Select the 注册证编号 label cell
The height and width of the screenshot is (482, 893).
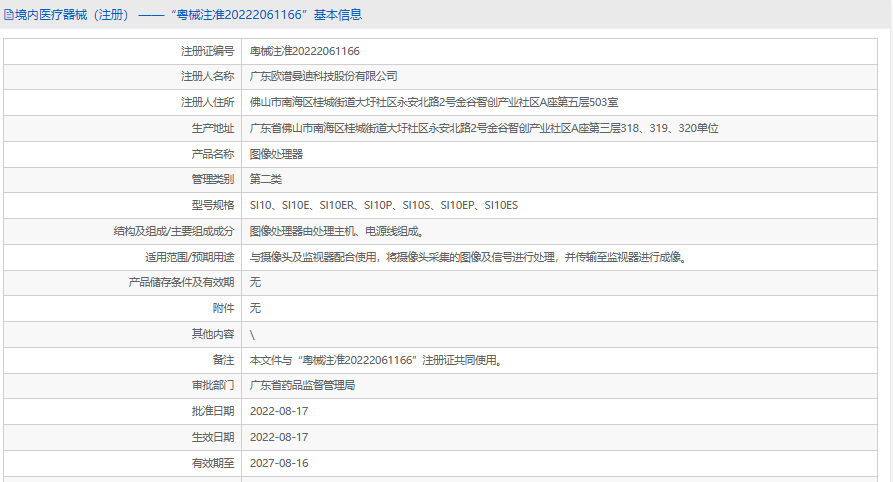122,51
